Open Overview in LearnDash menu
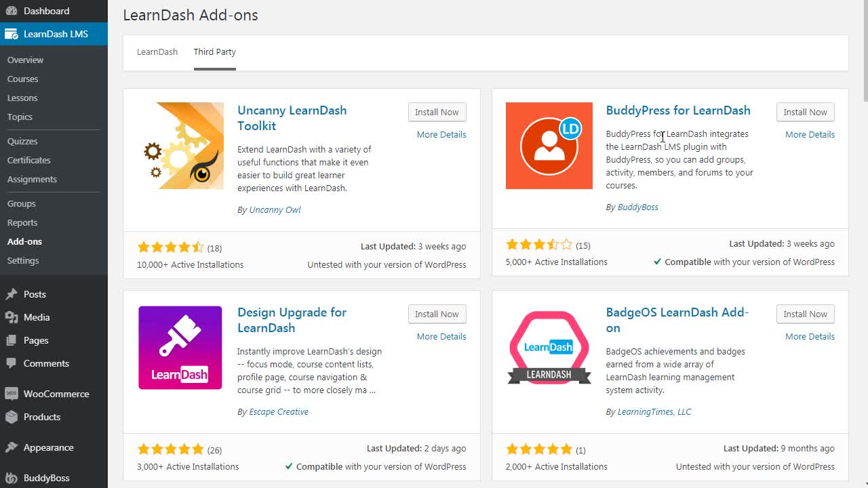 coord(25,60)
